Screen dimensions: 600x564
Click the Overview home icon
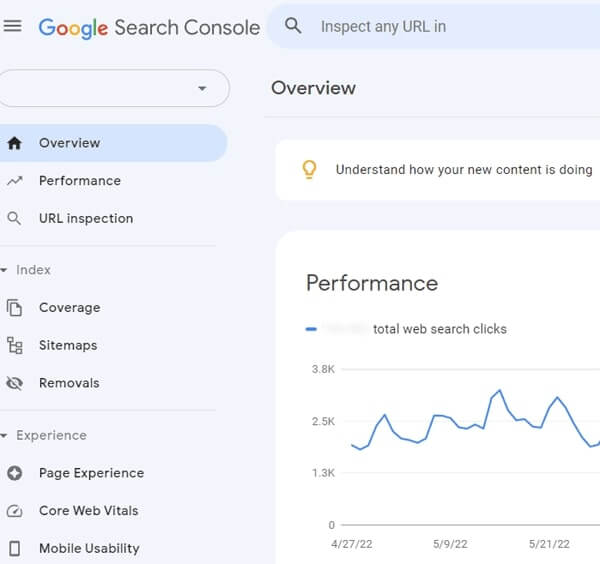pos(14,143)
